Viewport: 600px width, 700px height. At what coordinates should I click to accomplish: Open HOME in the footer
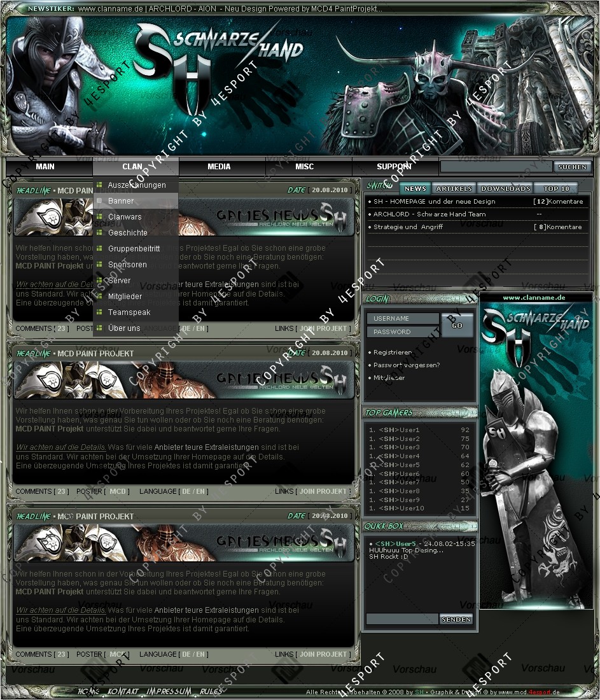[88, 692]
